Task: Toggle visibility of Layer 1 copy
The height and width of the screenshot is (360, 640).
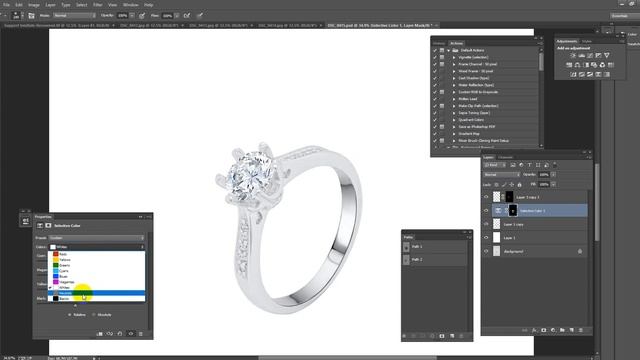Action: coord(486,224)
